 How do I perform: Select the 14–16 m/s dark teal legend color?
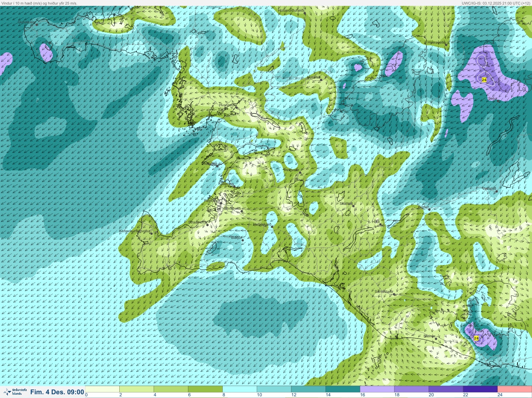click(343, 389)
